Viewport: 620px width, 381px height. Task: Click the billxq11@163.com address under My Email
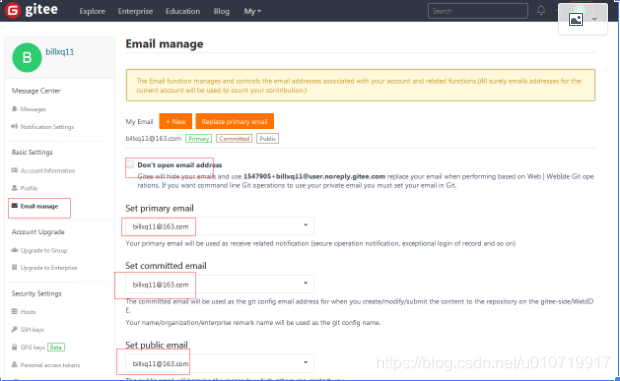153,138
